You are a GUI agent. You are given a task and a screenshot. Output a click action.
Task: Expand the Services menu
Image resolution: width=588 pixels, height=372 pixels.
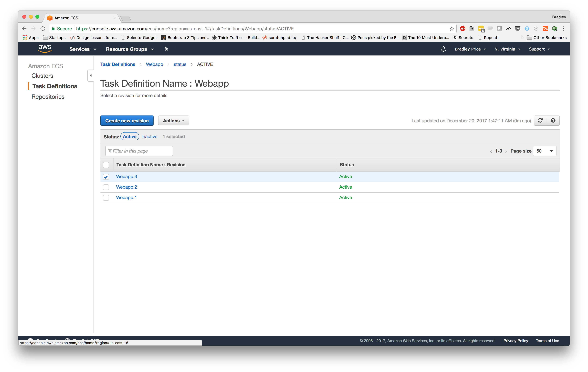coord(83,49)
